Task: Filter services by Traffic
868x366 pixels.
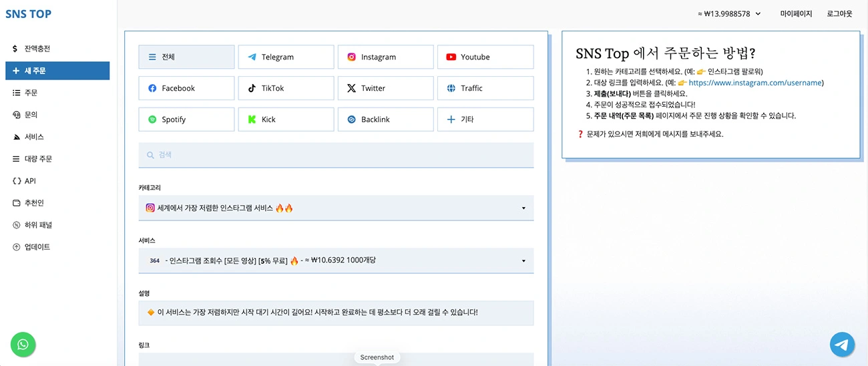Action: [485, 88]
